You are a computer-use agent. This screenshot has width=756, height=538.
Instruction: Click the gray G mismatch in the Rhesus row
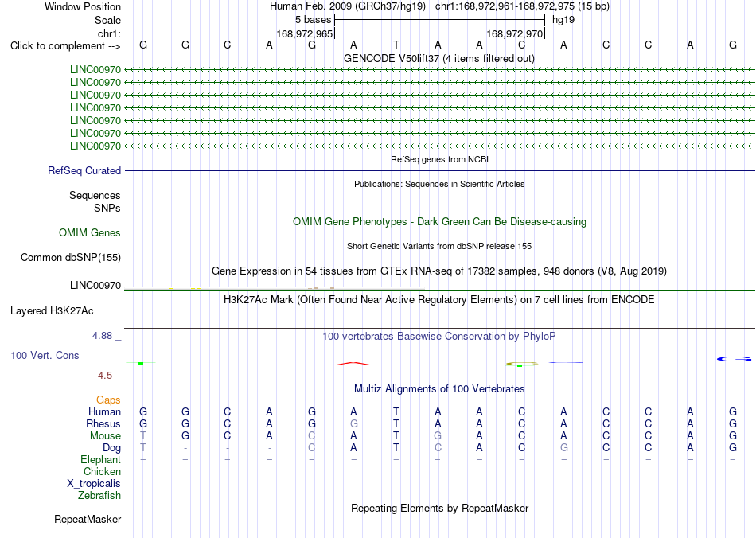[354, 423]
